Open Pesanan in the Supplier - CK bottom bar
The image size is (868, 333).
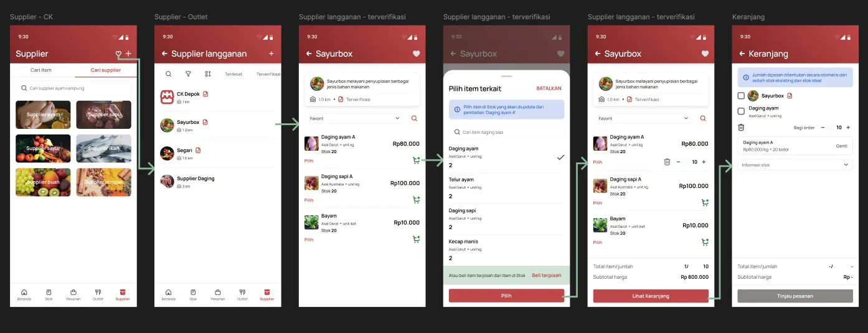coord(73,294)
